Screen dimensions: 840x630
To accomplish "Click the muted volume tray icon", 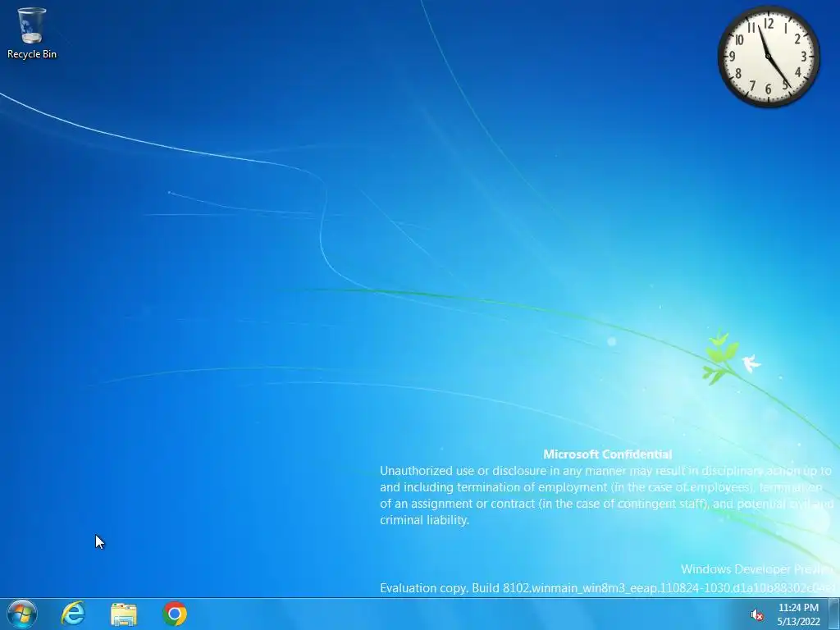I will point(756,615).
